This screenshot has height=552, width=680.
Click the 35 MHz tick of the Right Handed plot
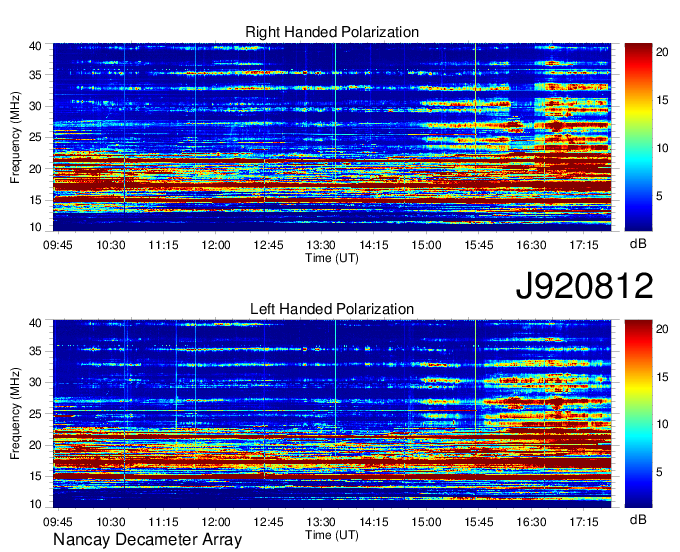pos(35,75)
